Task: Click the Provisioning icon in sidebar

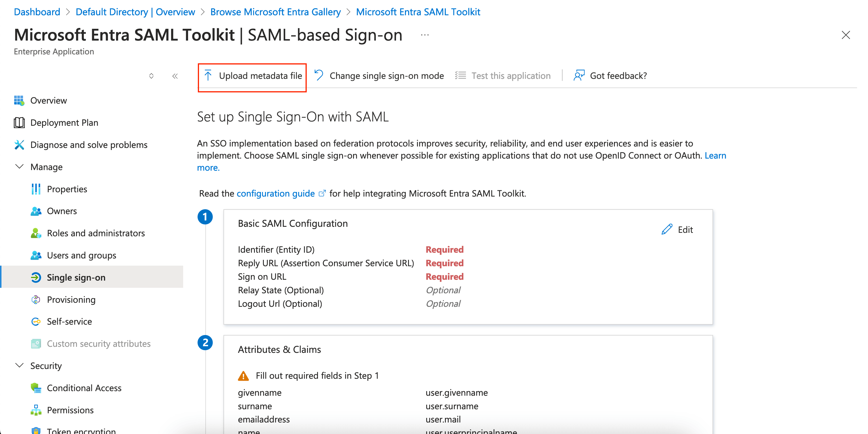Action: tap(36, 299)
